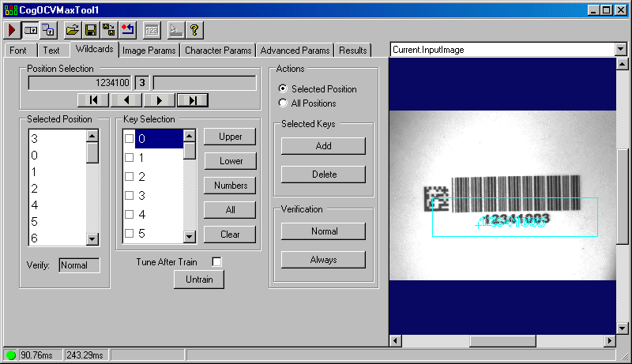The width and height of the screenshot is (632, 364).
Task: Check the key 0 checkbox
Action: 129,138
